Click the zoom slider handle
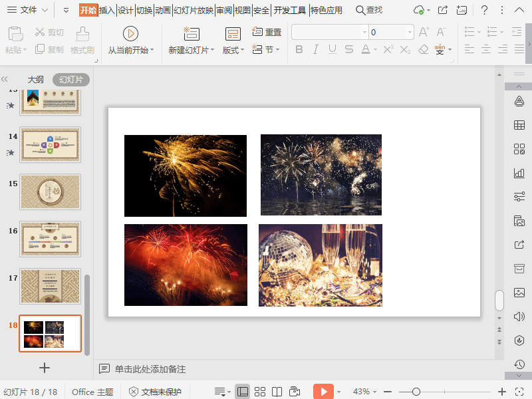 point(417,392)
